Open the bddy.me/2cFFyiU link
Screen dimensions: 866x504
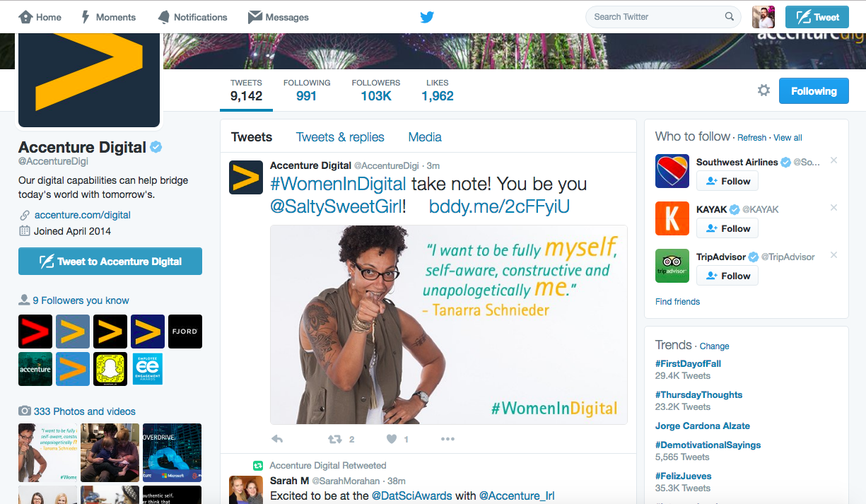pyautogui.click(x=499, y=206)
